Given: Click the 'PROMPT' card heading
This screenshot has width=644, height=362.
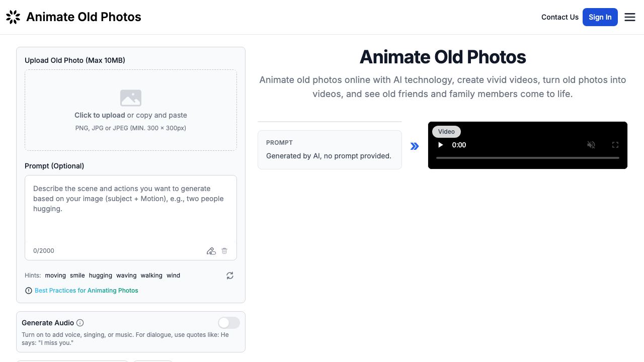Looking at the screenshot, I should tap(279, 143).
